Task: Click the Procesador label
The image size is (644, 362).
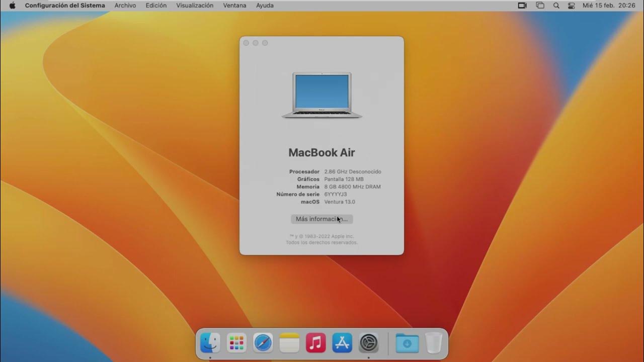Action: tap(304, 171)
